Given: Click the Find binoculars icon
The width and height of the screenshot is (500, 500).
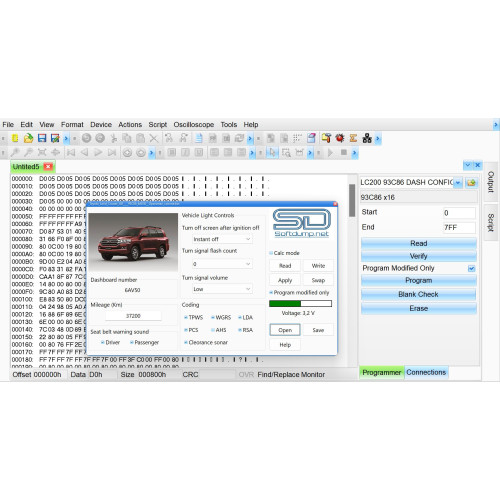Looking at the screenshot, I should (x=169, y=138).
